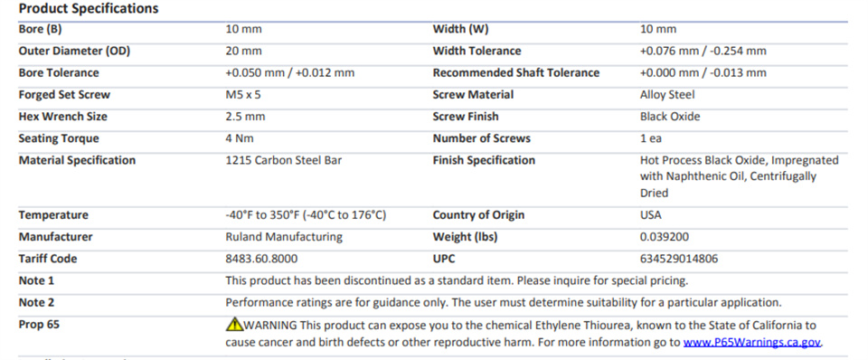Click the Note 2 performance ratings text
Image resolution: width=868 pixels, height=360 pixels.
(x=504, y=303)
